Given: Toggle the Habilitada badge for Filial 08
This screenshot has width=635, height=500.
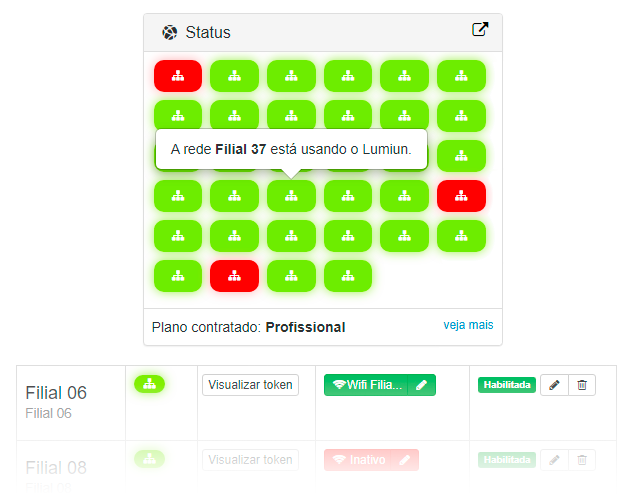Looking at the screenshot, I should coord(507,460).
